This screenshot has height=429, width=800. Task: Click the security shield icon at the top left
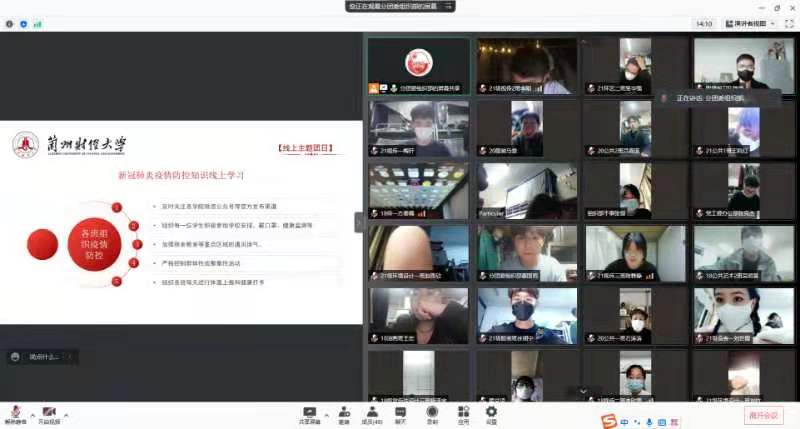click(x=22, y=22)
